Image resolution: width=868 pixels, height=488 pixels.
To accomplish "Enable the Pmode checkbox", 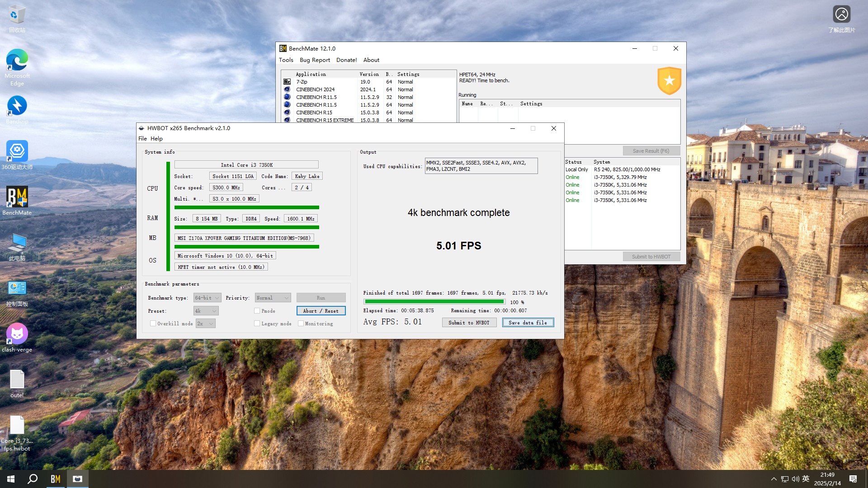I will pyautogui.click(x=257, y=311).
